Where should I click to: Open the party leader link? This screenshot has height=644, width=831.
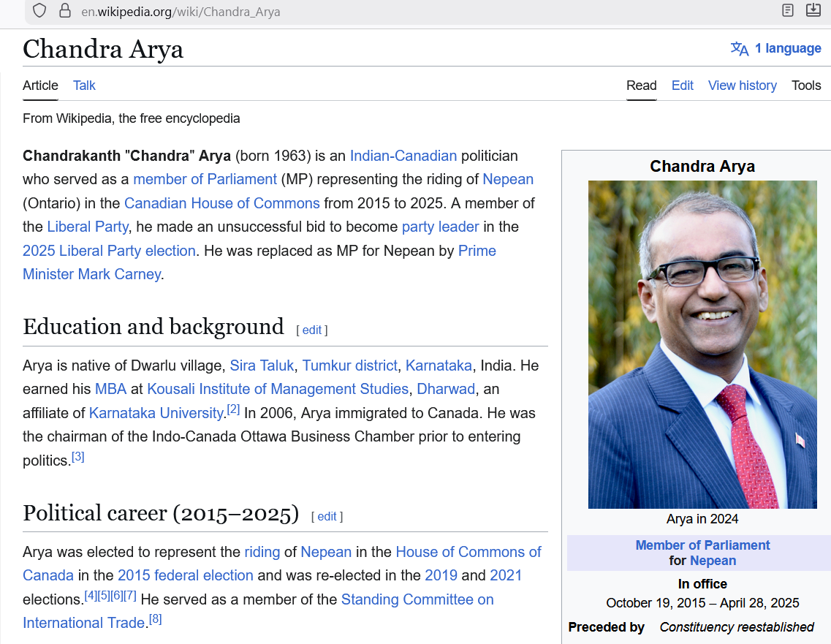tap(441, 227)
